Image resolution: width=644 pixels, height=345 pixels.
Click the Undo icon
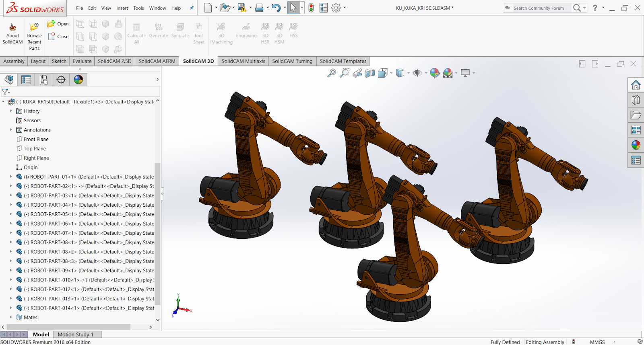276,8
